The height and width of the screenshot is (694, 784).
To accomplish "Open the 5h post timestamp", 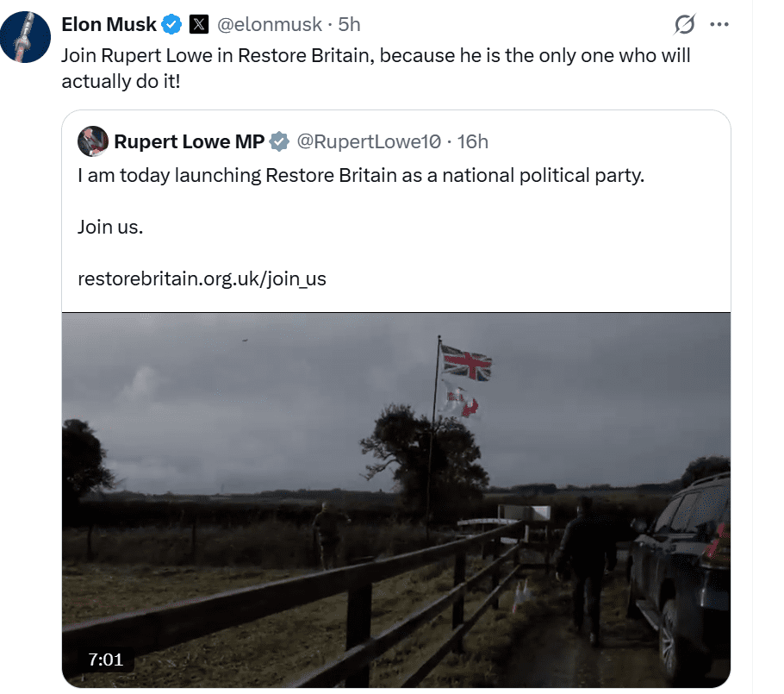I will pos(349,25).
